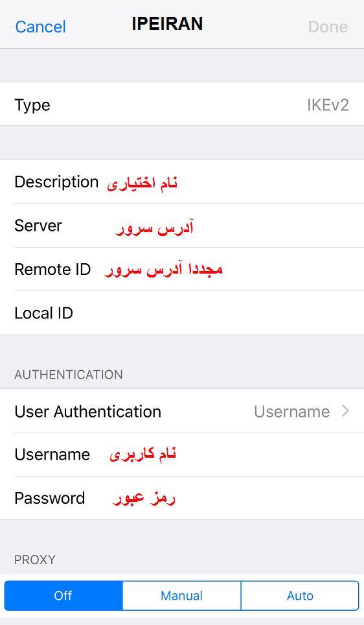Tap the Cancel button
364x625 pixels.
41,27
